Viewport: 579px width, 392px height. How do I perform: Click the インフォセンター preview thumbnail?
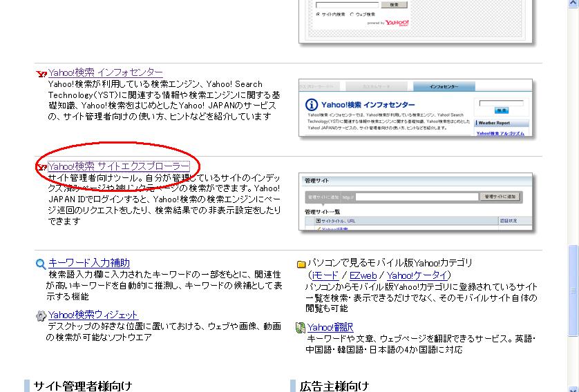pyautogui.click(x=415, y=107)
